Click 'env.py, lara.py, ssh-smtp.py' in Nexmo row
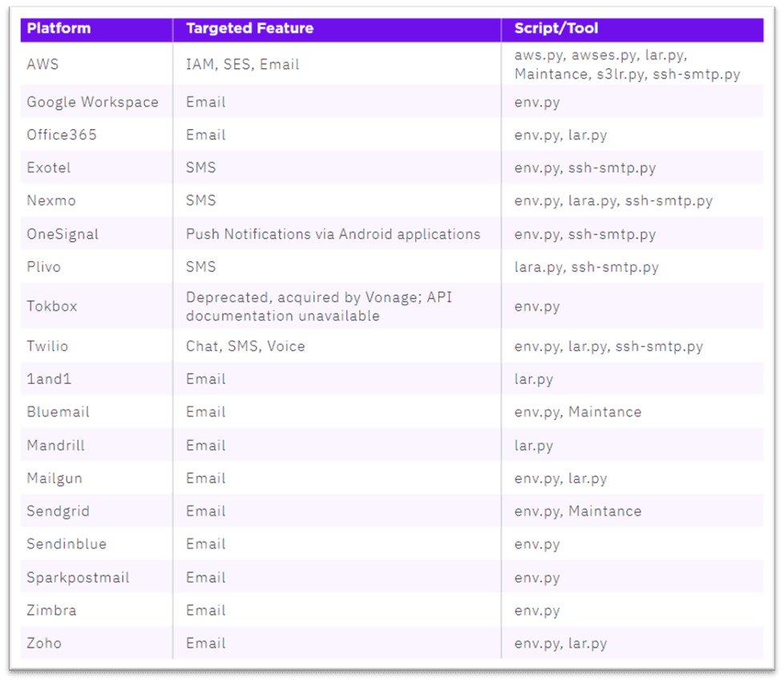 [x=613, y=201]
